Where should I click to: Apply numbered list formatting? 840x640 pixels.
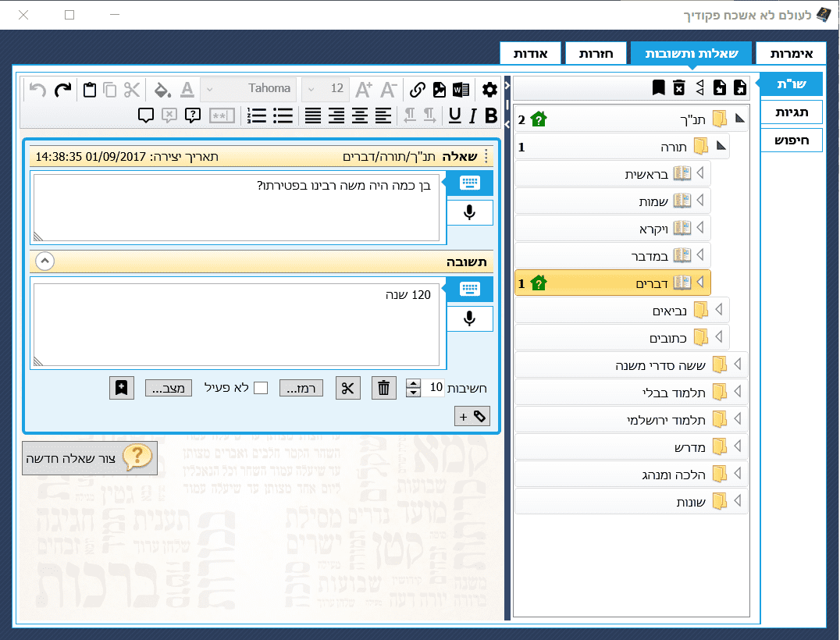pyautogui.click(x=257, y=116)
